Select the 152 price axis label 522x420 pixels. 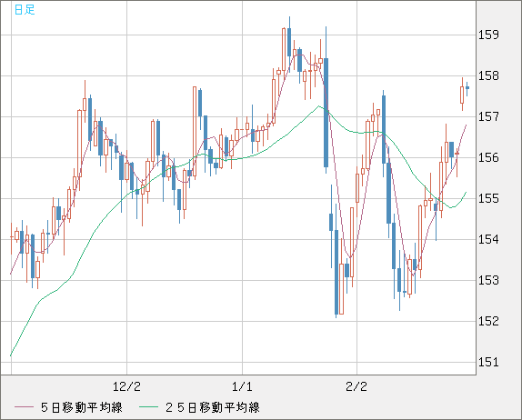point(488,321)
